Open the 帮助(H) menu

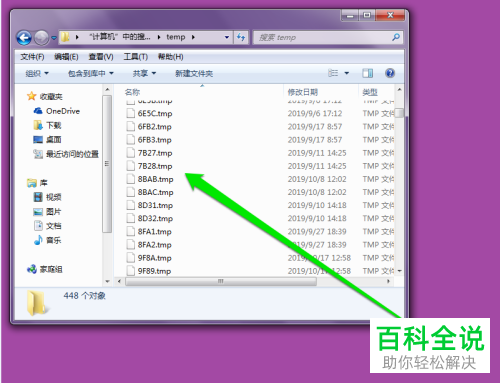tap(171, 57)
